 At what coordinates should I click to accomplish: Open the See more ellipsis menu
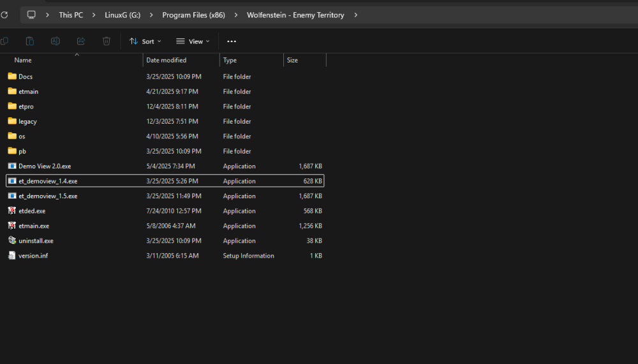point(232,41)
